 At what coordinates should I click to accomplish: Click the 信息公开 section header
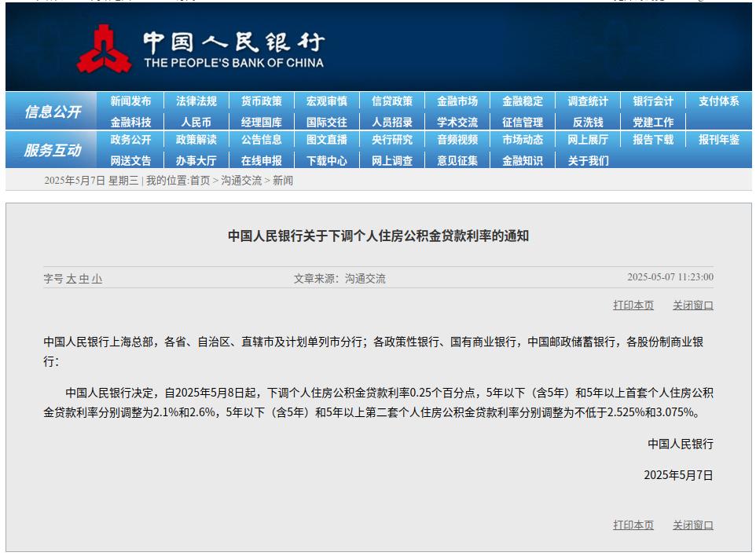tap(53, 112)
